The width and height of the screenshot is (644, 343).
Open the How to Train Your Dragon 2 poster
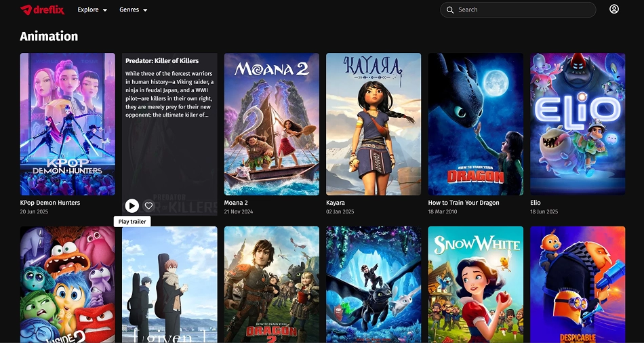click(x=271, y=285)
